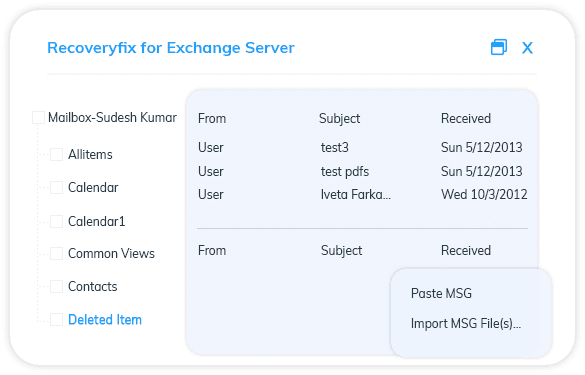
Task: Mark the Contacts folder checkbox
Action: tap(56, 286)
